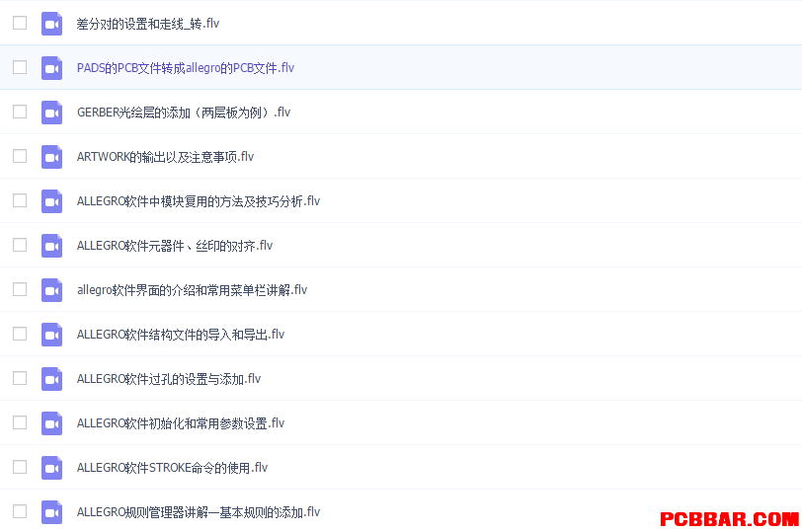Open file name ALLEGRO软件中模块复用的方法及技巧分析.flv
802x532 pixels.
coord(199,201)
